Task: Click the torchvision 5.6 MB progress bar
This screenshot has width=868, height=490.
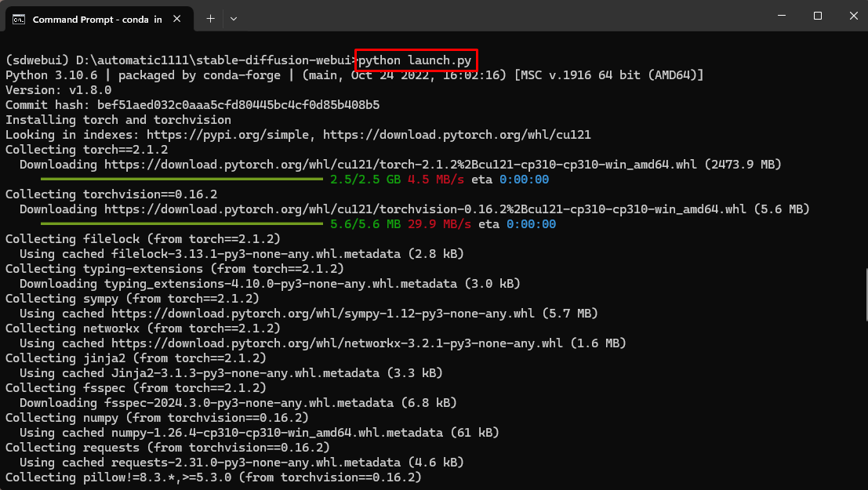Action: 182,224
